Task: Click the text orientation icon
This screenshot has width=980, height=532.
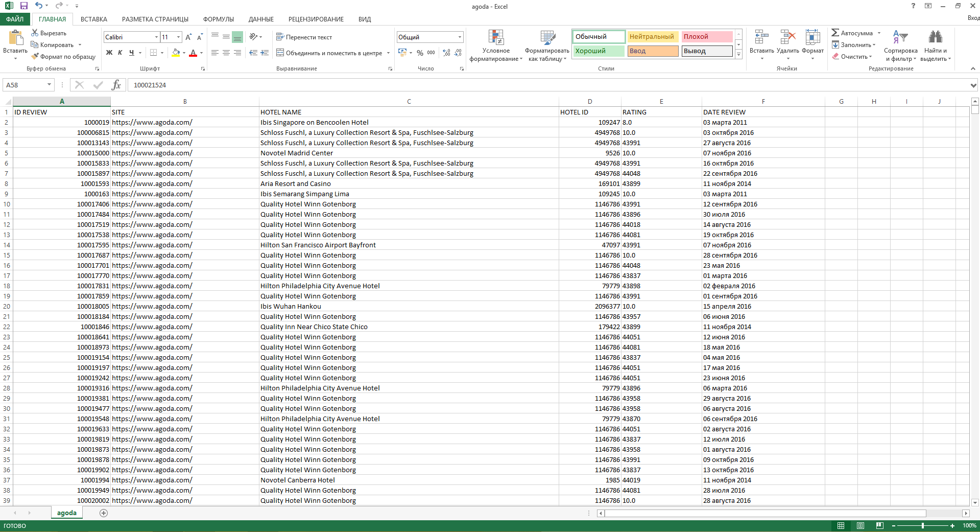Action: (x=253, y=37)
